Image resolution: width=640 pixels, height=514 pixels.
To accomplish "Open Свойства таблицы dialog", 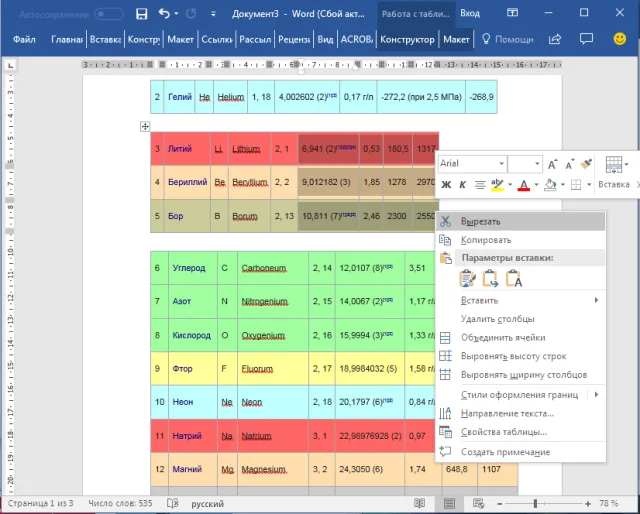I will pyautogui.click(x=521, y=432).
